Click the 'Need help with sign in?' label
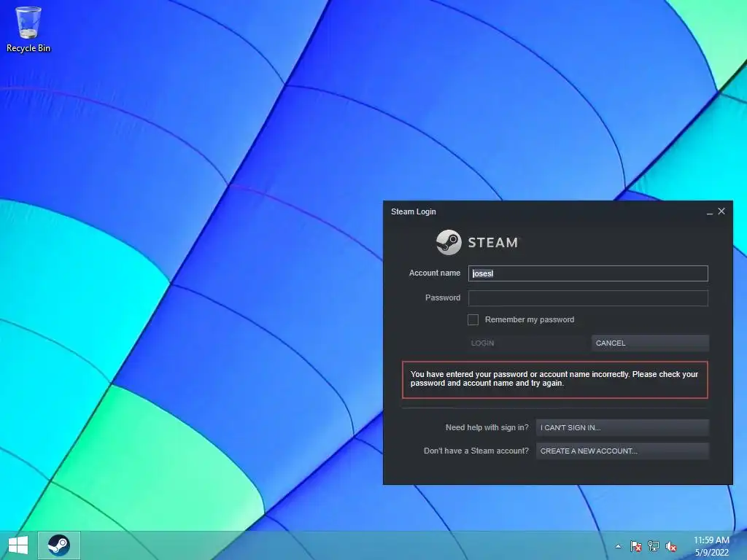This screenshot has height=560, width=747. [487, 427]
